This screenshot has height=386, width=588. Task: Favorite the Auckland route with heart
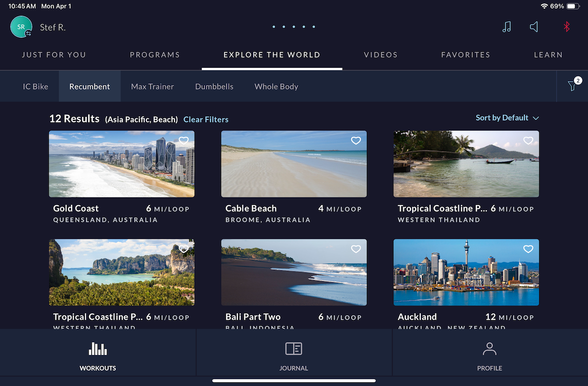point(528,249)
